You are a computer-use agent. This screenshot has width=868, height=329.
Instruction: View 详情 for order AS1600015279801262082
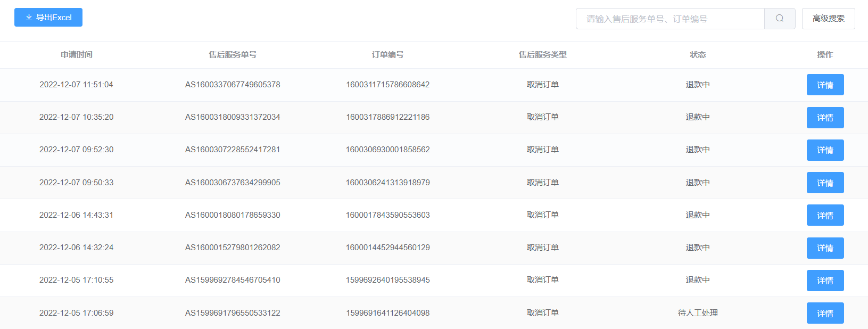825,248
